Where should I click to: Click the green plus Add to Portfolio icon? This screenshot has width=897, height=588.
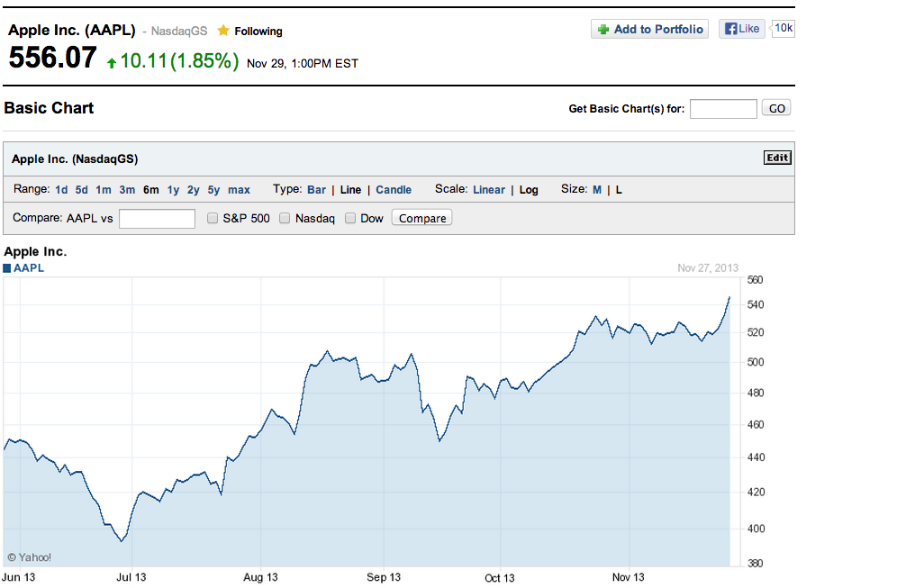(x=603, y=30)
